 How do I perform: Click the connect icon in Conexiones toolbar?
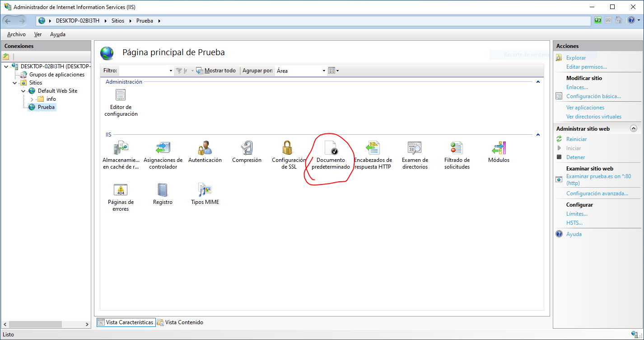pyautogui.click(x=6, y=57)
